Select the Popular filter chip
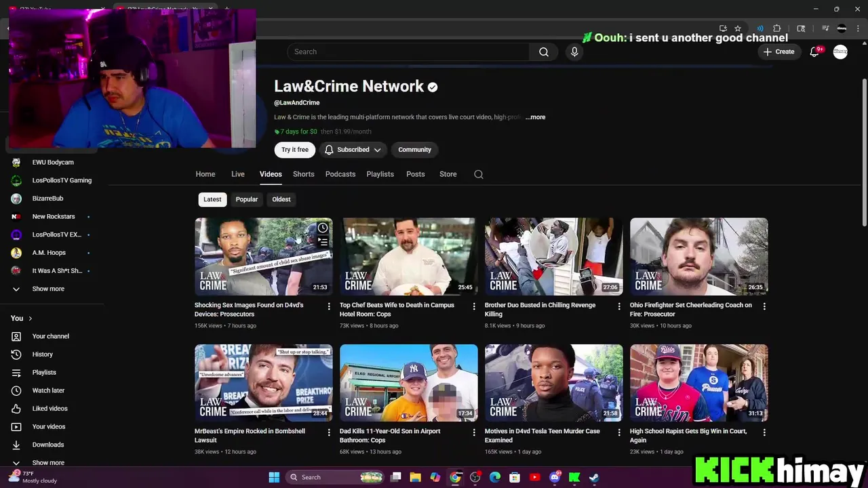868x488 pixels. [x=247, y=199]
